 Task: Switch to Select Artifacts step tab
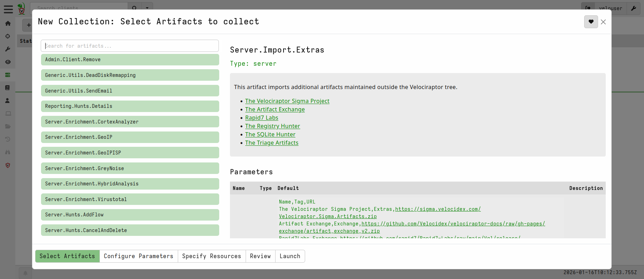click(x=67, y=256)
